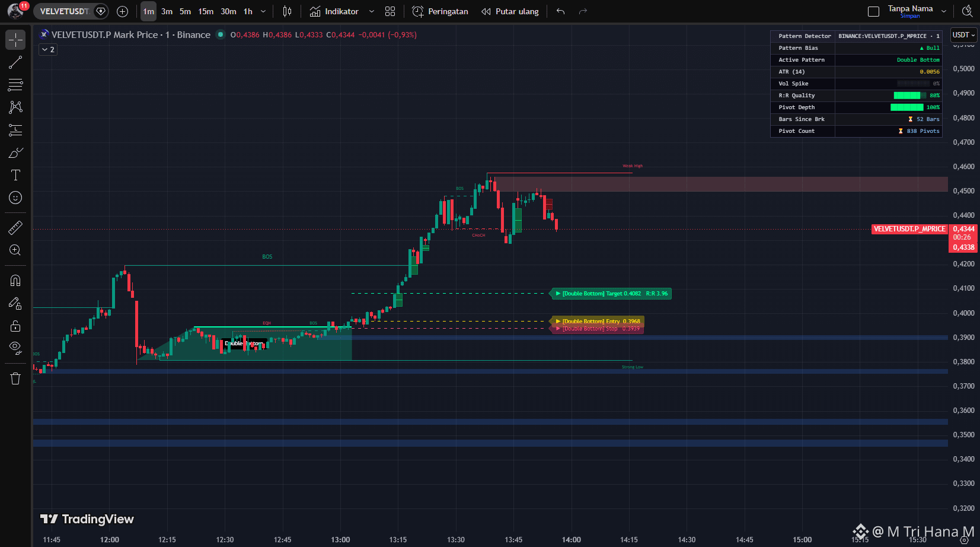The image size is (980, 547).
Task: Select the trend line drawing tool
Action: coord(15,62)
